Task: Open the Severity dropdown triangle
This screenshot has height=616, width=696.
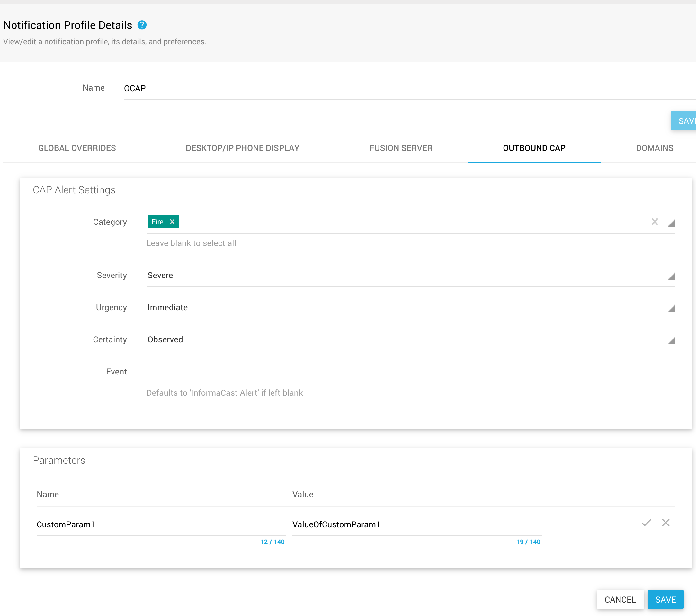Action: coord(671,276)
